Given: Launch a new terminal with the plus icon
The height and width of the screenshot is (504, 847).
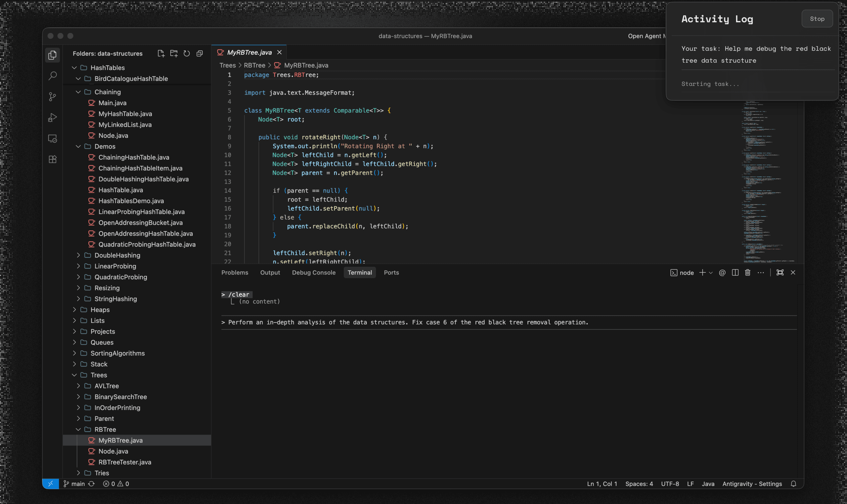Looking at the screenshot, I should tap(702, 272).
